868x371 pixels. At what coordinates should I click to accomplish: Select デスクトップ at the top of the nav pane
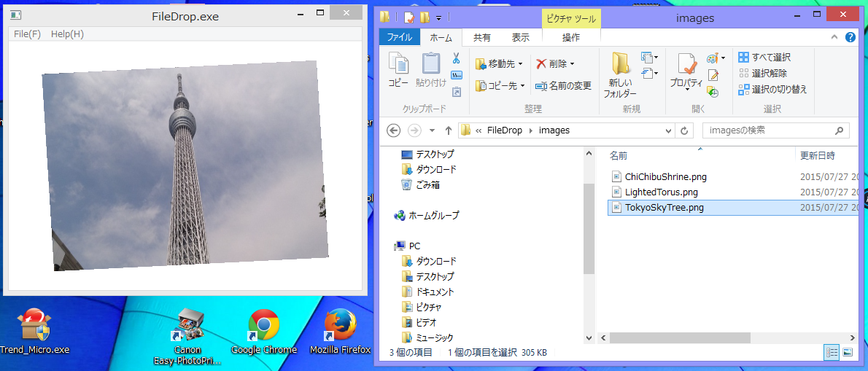(x=428, y=155)
